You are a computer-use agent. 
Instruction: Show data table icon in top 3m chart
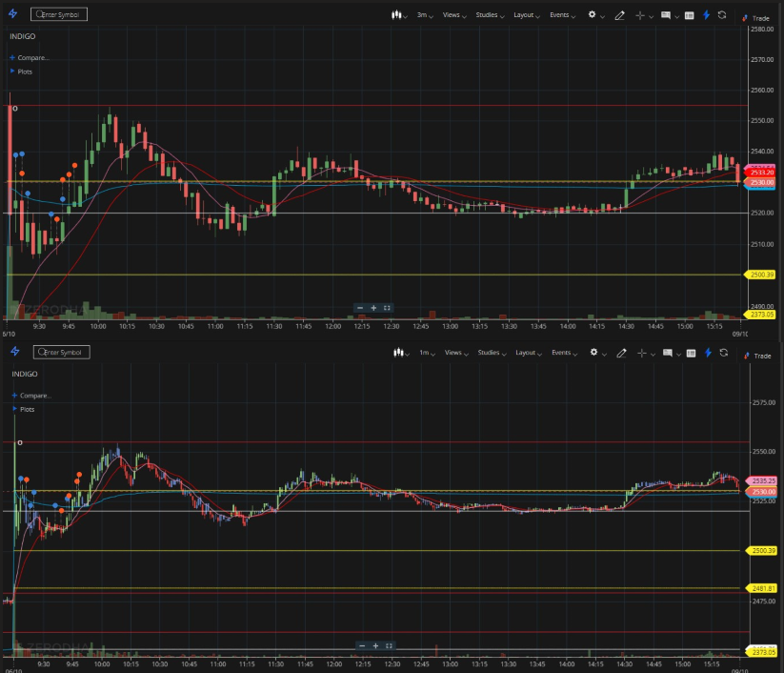point(689,15)
